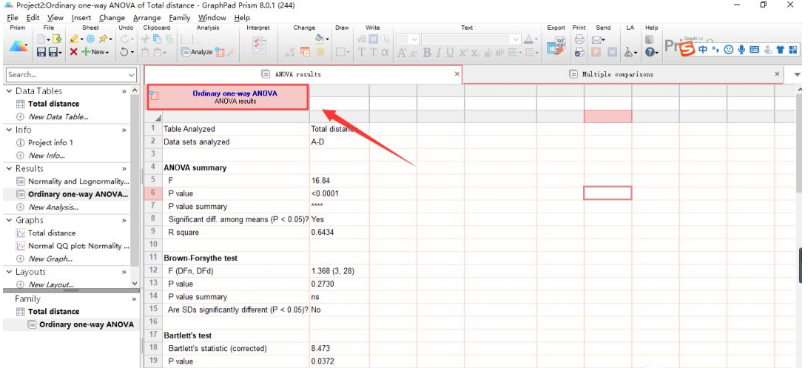This screenshot has width=808, height=368.
Task: Click the Sogou emoji smiley icon
Action: click(728, 49)
